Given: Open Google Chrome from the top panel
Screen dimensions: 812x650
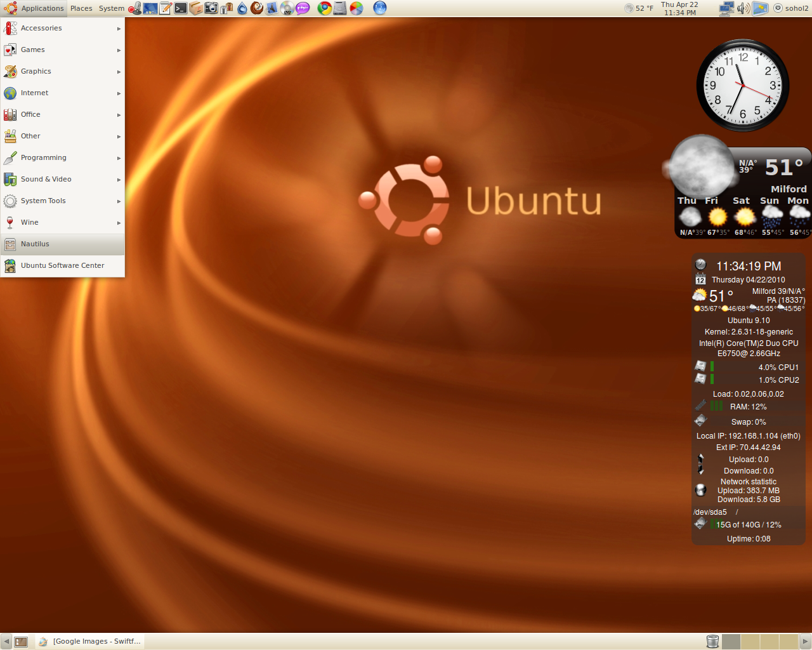Looking at the screenshot, I should click(325, 8).
